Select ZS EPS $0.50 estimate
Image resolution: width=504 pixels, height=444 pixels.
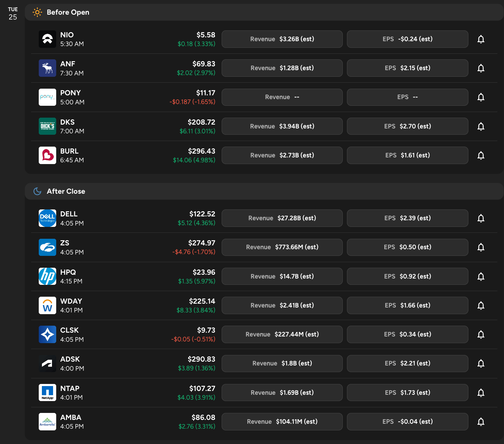[408, 247]
